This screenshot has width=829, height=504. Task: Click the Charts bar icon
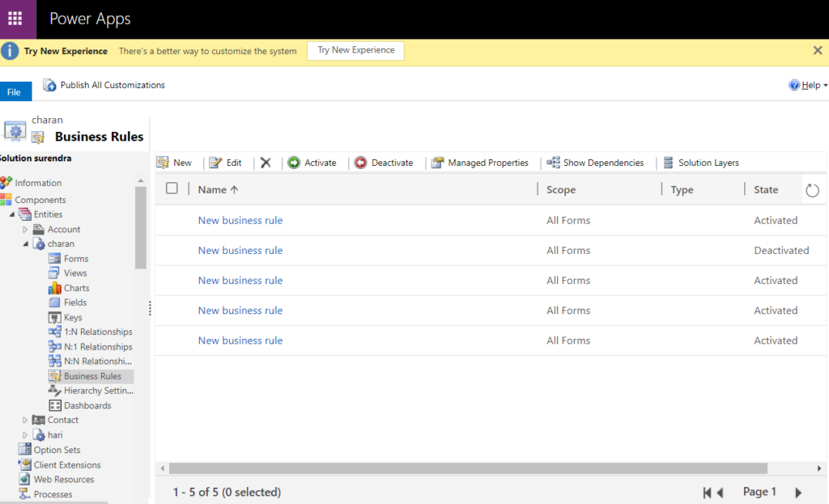[x=54, y=288]
